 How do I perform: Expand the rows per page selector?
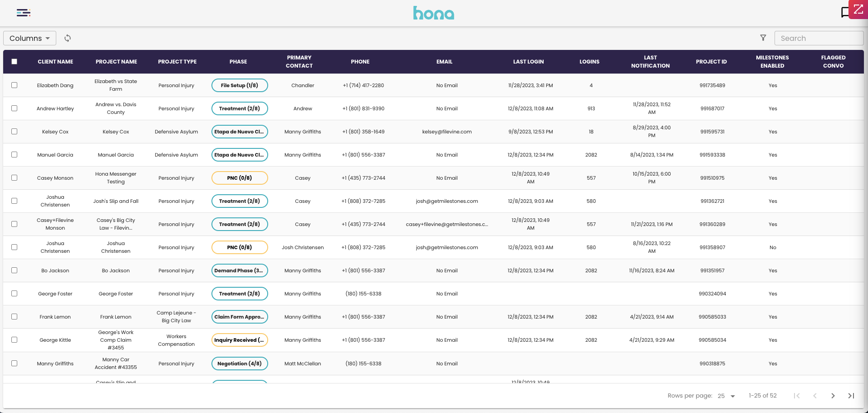click(x=726, y=396)
